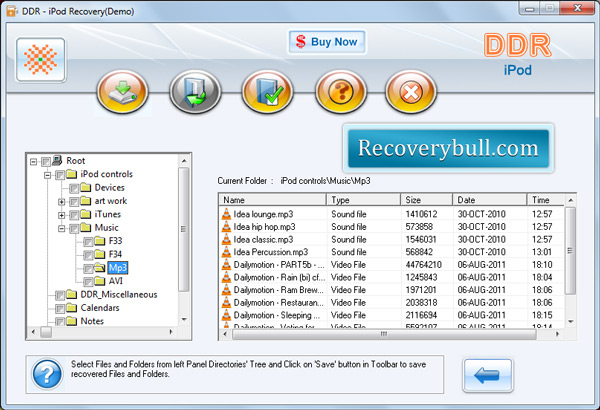Click the open/load log toolbar icon
Screen dimensions: 600x410
pos(195,92)
